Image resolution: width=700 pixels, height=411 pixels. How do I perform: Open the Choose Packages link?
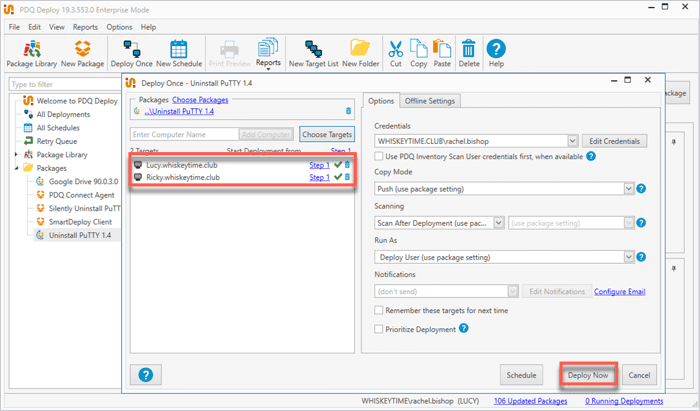200,100
